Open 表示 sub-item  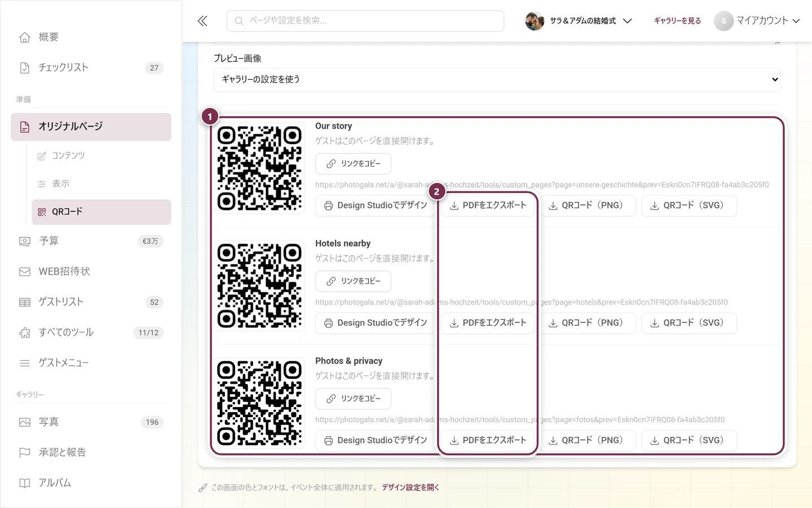click(x=101, y=184)
